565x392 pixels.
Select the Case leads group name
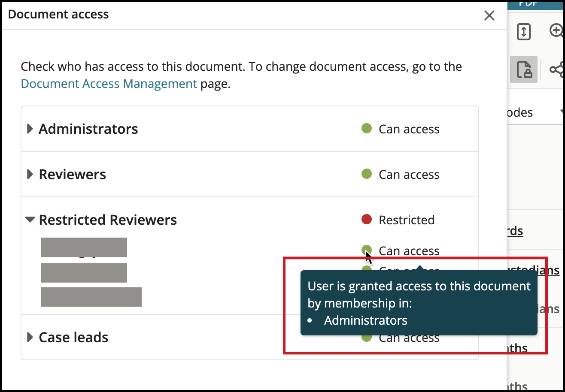[x=73, y=338]
